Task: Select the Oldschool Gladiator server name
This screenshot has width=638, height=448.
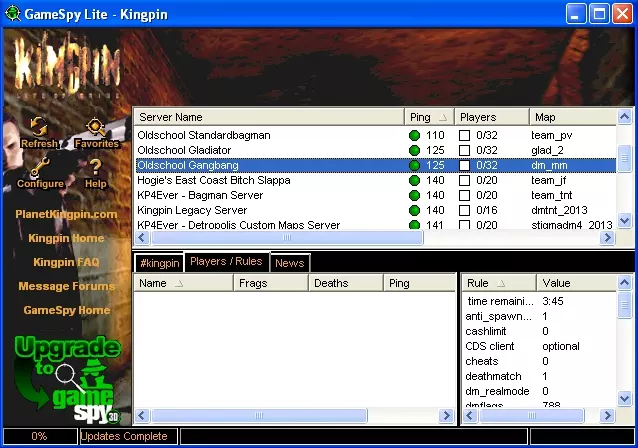Action: pyautogui.click(x=184, y=150)
